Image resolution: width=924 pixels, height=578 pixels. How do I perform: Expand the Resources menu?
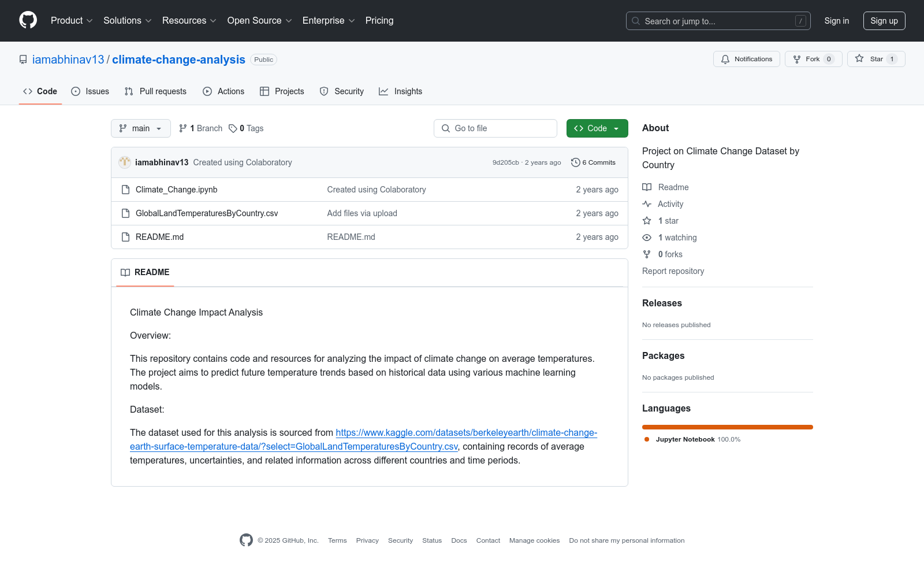click(189, 21)
